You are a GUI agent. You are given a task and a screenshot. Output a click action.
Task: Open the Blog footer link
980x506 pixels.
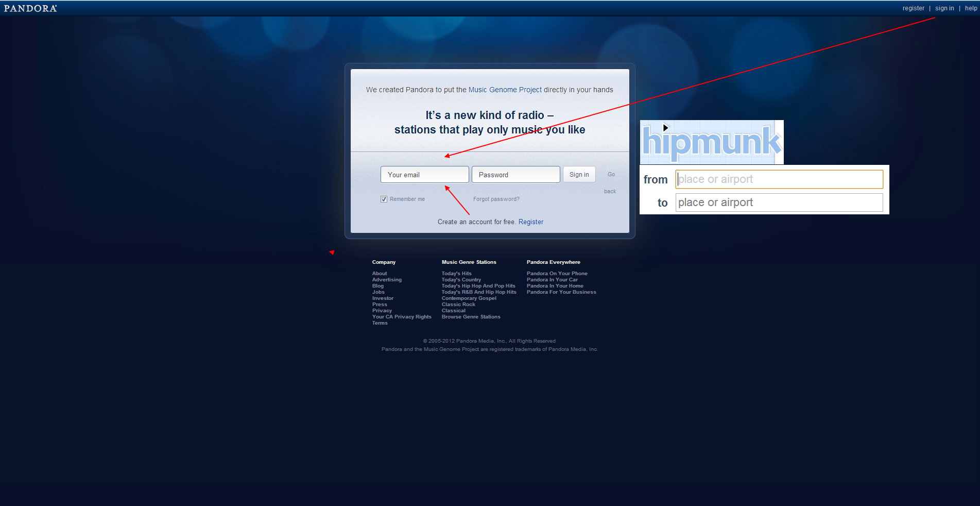(x=378, y=286)
